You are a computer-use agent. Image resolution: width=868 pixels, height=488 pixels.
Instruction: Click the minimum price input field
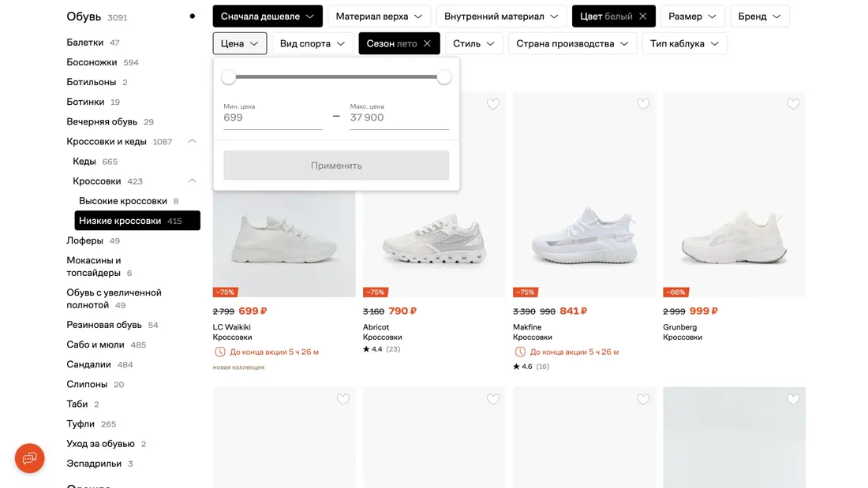(x=272, y=117)
